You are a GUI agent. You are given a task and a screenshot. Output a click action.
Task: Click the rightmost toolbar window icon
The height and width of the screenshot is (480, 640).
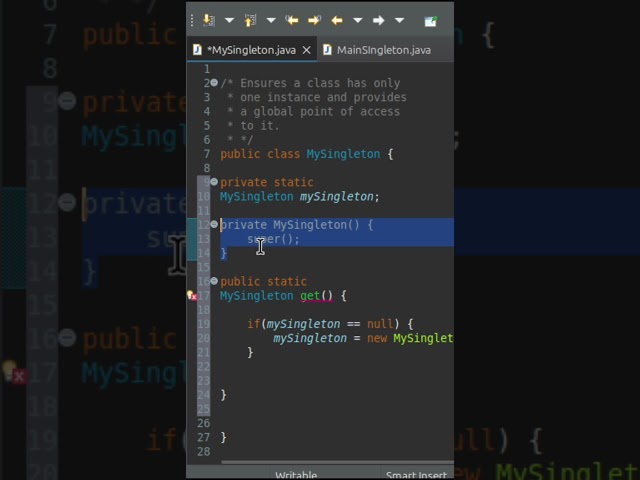click(x=431, y=21)
